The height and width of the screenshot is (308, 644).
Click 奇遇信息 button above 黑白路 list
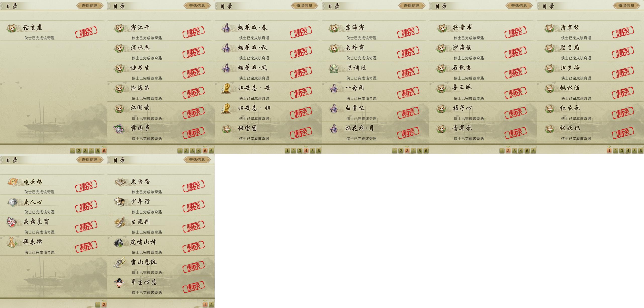(197, 160)
